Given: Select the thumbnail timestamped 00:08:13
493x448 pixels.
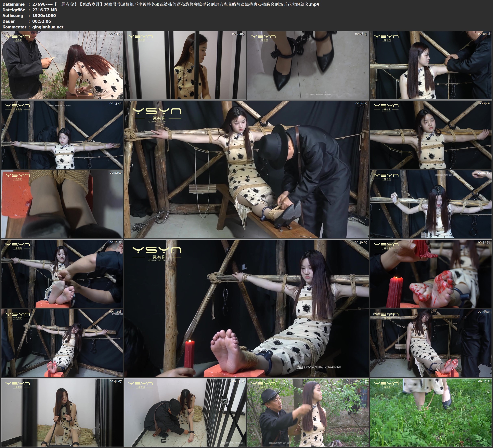Looking at the screenshot, I should coord(308,65).
